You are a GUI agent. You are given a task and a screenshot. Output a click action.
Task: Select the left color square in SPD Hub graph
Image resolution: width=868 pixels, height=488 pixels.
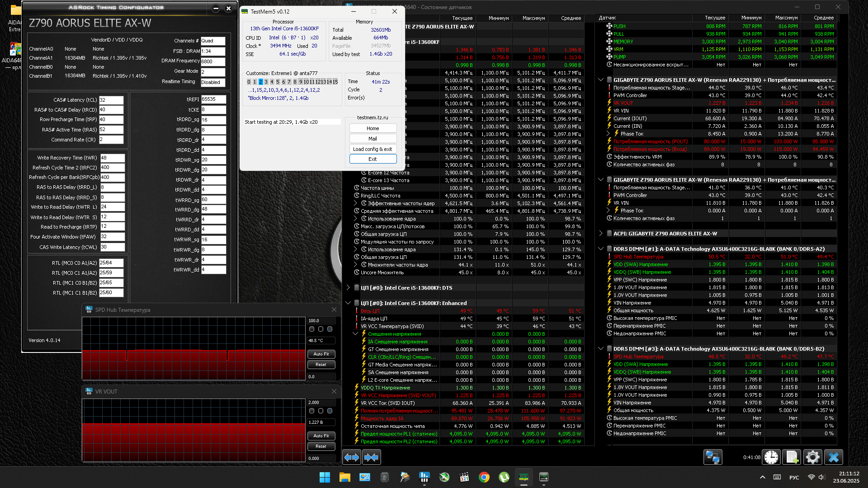pyautogui.click(x=311, y=329)
